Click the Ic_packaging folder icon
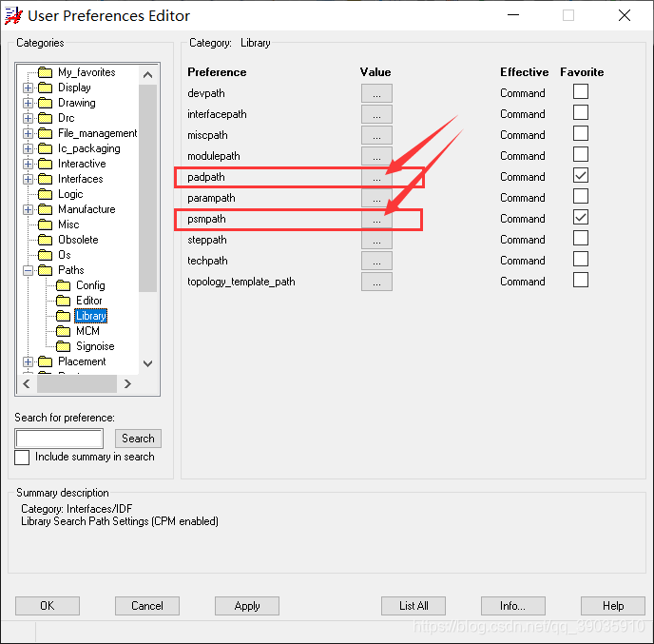Screen dimensions: 654x644 [45, 148]
